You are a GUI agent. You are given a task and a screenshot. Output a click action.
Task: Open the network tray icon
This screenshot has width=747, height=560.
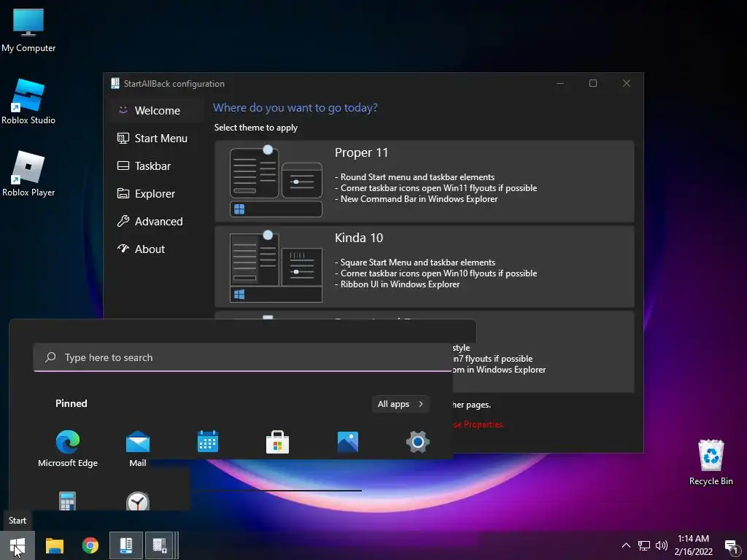click(x=643, y=545)
